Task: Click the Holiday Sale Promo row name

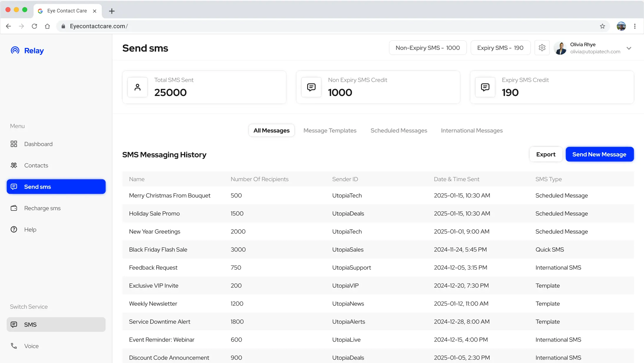Action: click(x=154, y=213)
